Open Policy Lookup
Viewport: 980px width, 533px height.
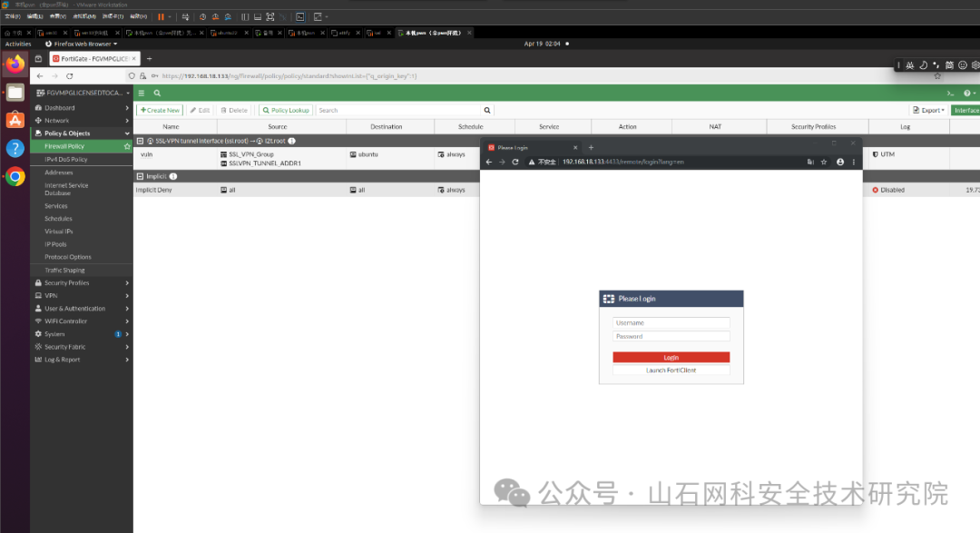click(x=286, y=110)
